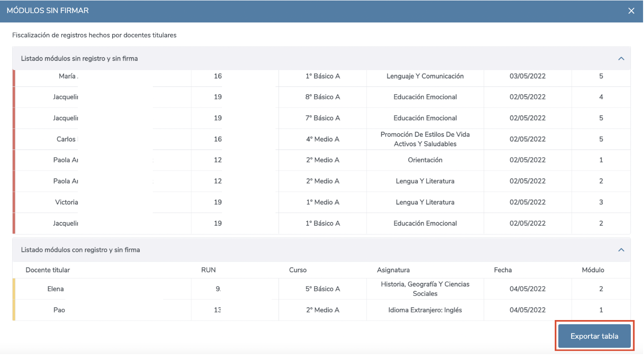Click the 'Curso' column header
The width and height of the screenshot is (644, 356).
(298, 270)
